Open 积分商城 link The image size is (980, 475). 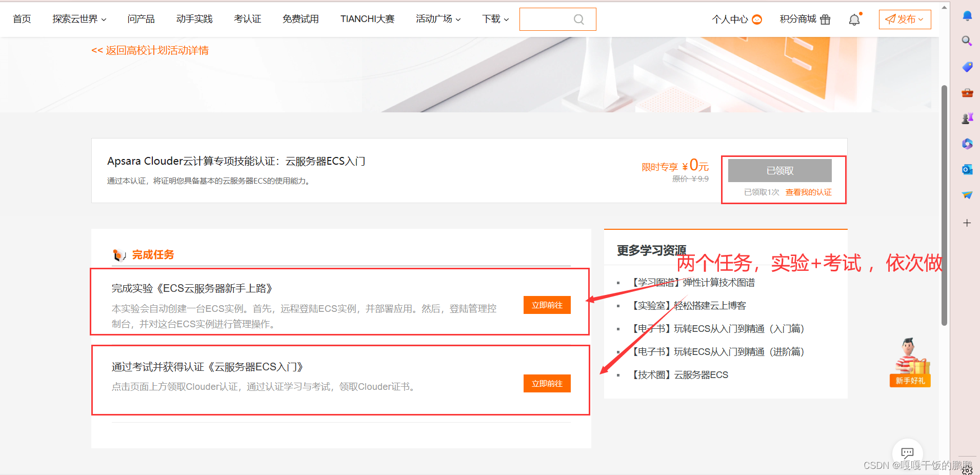[798, 19]
